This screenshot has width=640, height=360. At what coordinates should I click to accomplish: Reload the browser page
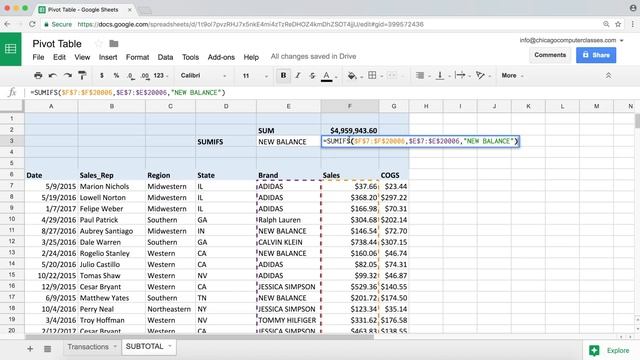[x=32, y=24]
